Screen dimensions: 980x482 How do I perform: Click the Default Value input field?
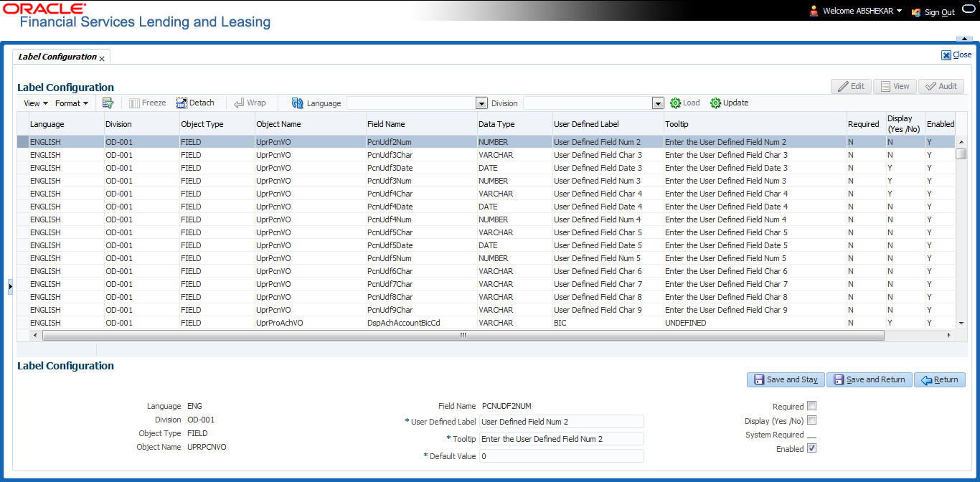pos(562,456)
